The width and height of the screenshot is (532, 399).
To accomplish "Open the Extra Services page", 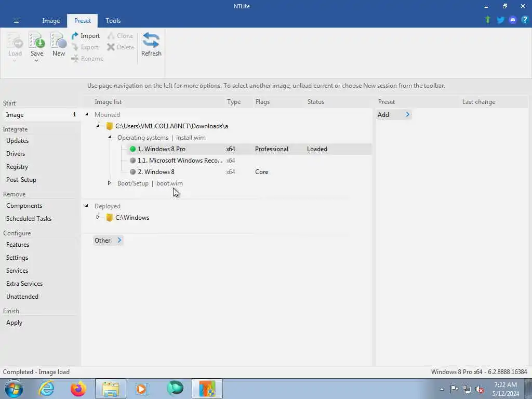I will (24, 283).
